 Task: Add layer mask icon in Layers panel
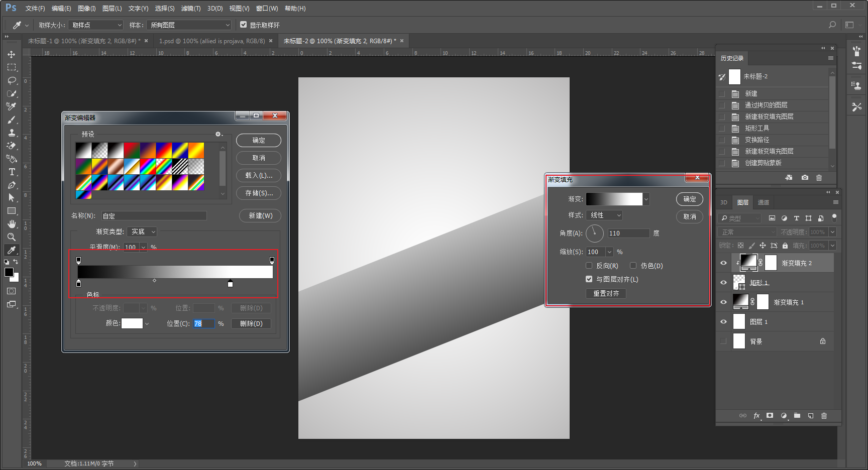click(770, 416)
